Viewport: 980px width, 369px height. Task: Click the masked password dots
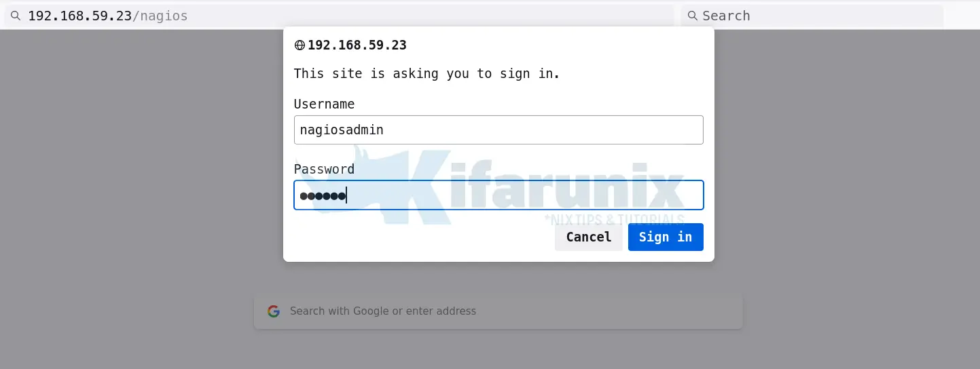pyautogui.click(x=323, y=196)
